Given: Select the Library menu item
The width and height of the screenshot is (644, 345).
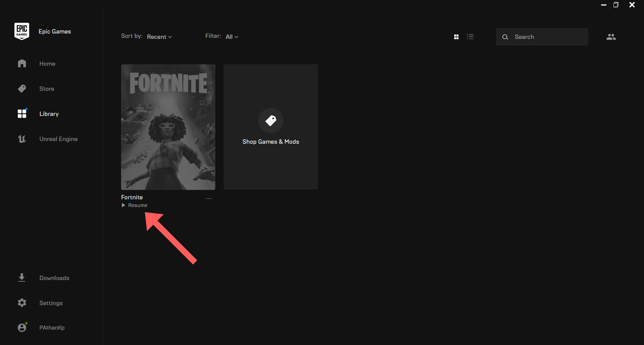Looking at the screenshot, I should pyautogui.click(x=49, y=114).
